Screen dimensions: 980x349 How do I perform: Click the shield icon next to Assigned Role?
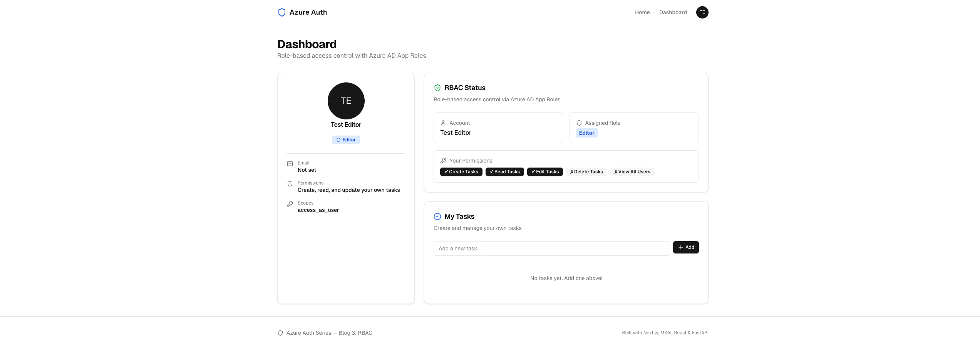pyautogui.click(x=579, y=123)
